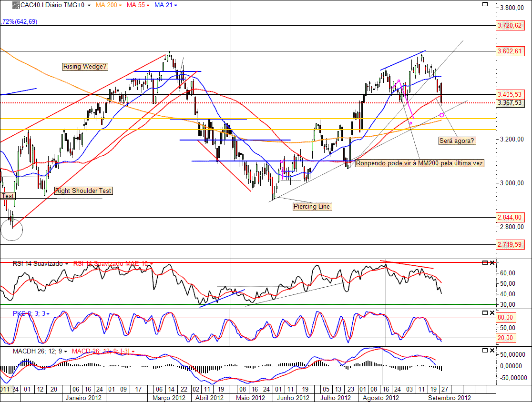Open the MACDH 26; 12; 9 dropdown

tap(65, 352)
